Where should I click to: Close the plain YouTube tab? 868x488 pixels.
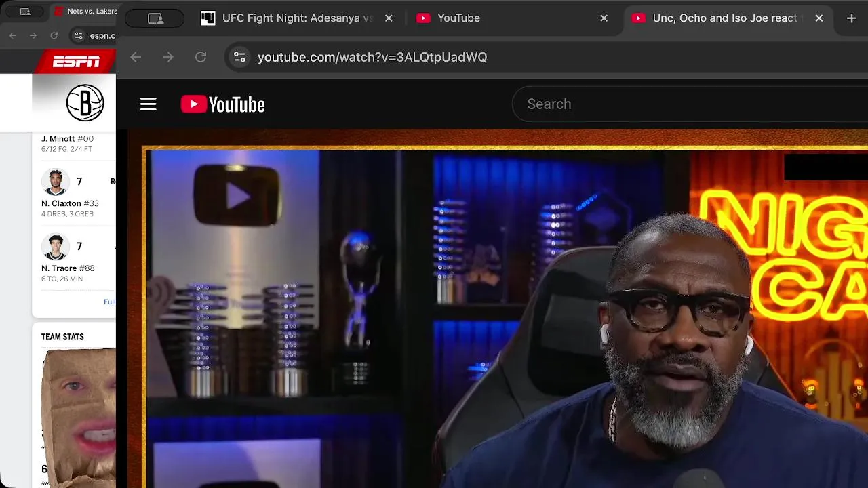604,18
